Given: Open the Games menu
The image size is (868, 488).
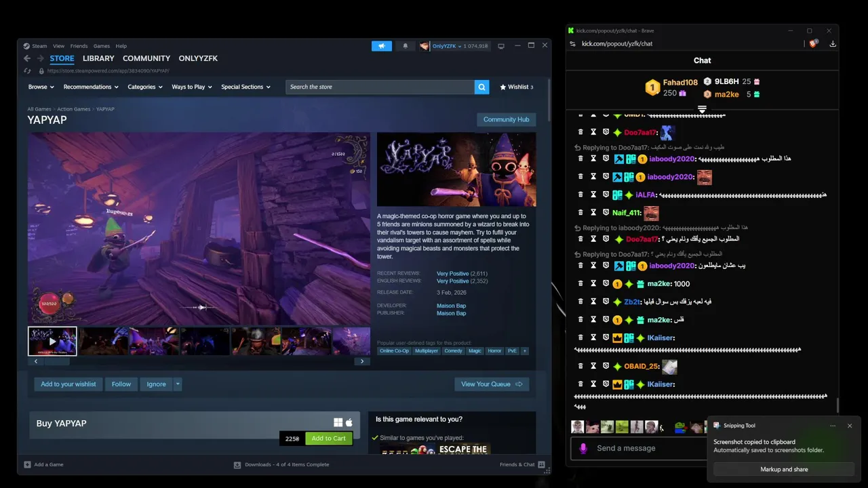Looking at the screenshot, I should [x=102, y=46].
